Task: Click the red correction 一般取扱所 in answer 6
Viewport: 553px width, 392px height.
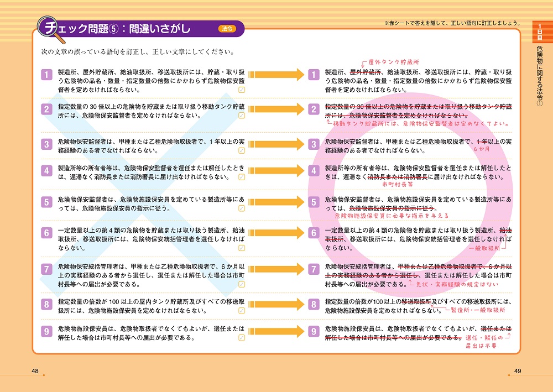Action: (484, 248)
